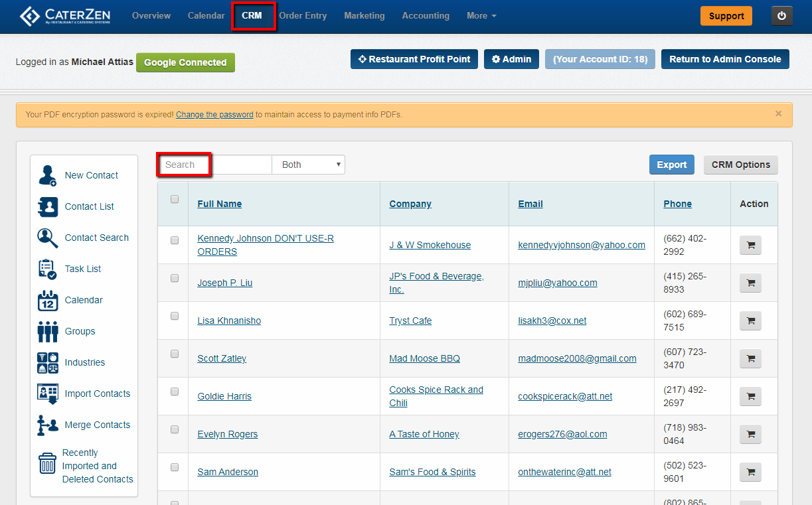
Task: Click cart icon for Scott Zatley row
Action: pos(751,359)
